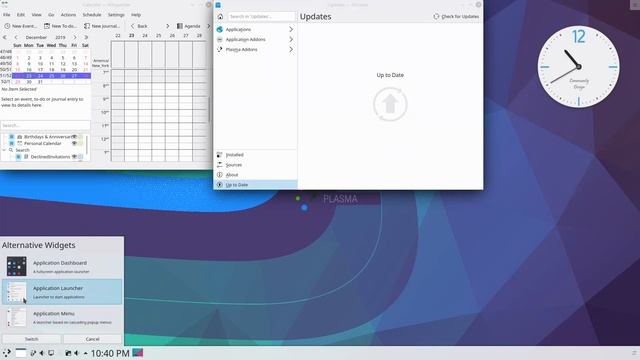Viewport: 640px width, 360px height.
Task: Click the Up to Date sidebar icon
Action: click(x=220, y=185)
